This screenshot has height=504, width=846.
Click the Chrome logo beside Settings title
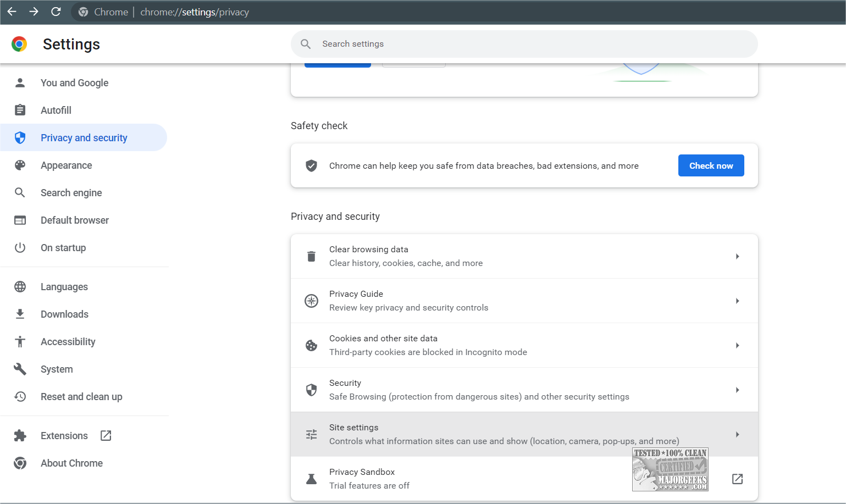click(19, 44)
